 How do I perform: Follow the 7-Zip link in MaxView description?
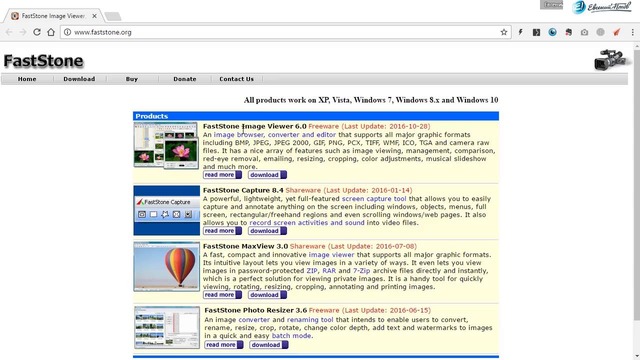(362, 271)
